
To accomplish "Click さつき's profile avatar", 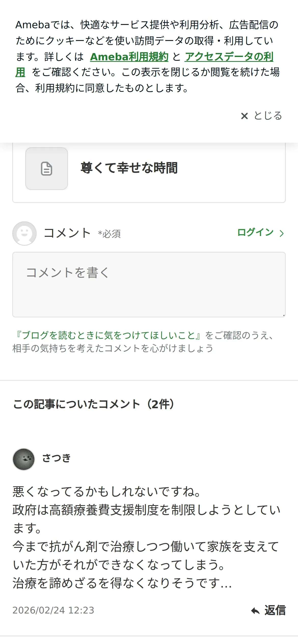I will [x=24, y=459].
